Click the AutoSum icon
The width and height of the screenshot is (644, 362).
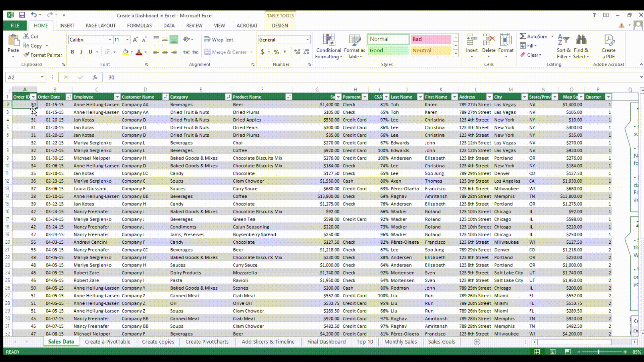point(525,36)
